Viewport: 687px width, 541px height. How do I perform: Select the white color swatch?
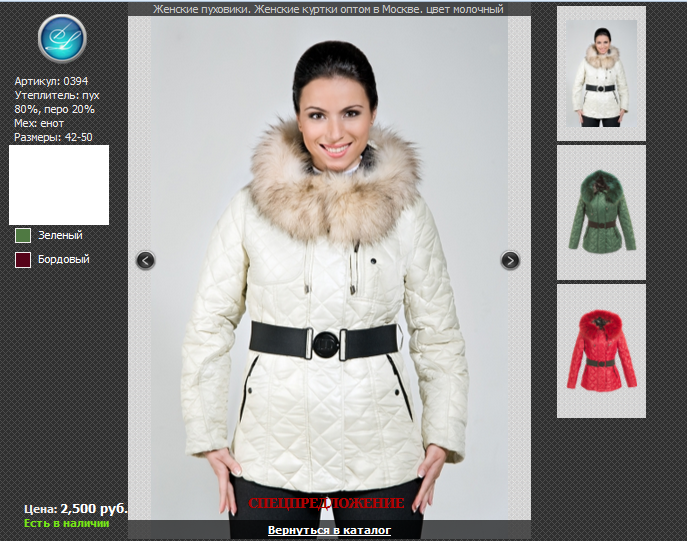(59, 185)
